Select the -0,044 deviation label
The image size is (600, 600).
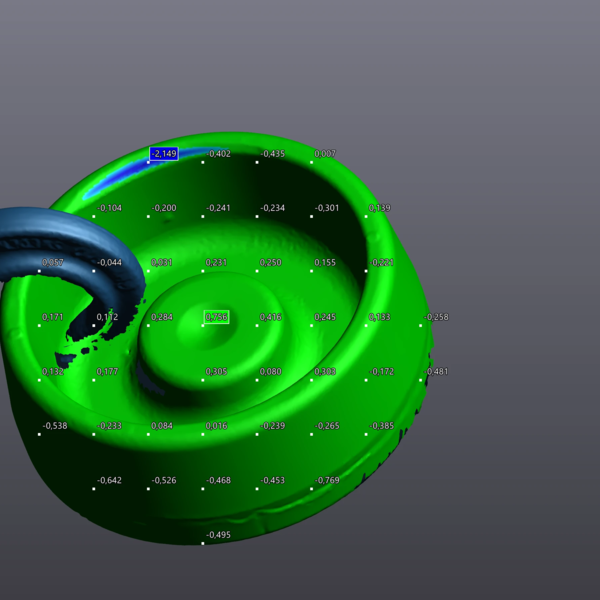pyautogui.click(x=109, y=262)
